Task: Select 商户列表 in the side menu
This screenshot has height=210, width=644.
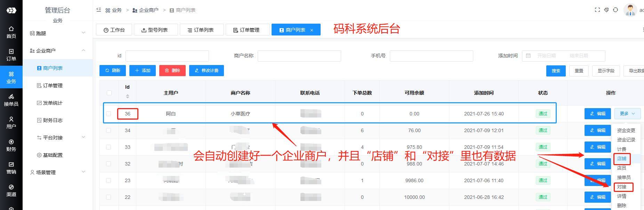Action: click(58, 68)
